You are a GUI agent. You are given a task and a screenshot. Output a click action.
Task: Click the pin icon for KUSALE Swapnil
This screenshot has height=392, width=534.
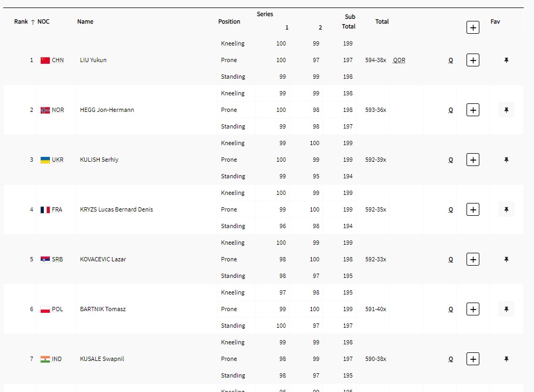click(x=506, y=359)
